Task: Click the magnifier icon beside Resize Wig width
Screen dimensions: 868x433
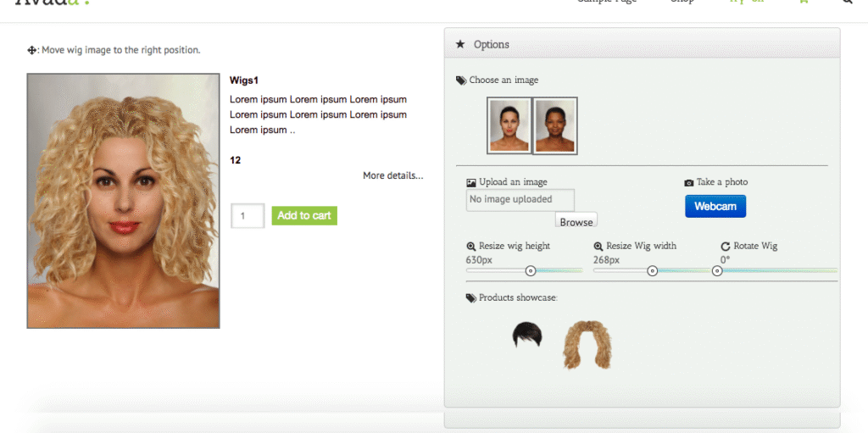Action: coord(598,246)
